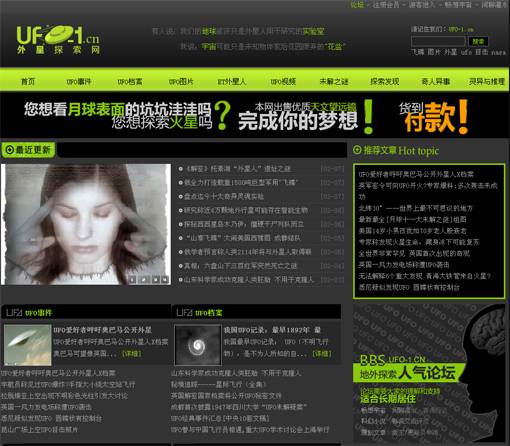The width and height of the screenshot is (510, 446).
Task: Click the 注册会员 link in the top bar
Action: 386,5
